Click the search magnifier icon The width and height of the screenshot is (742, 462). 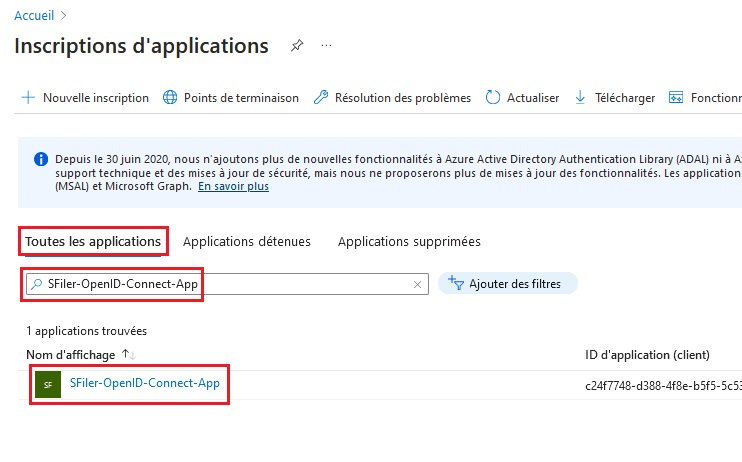pyautogui.click(x=36, y=284)
